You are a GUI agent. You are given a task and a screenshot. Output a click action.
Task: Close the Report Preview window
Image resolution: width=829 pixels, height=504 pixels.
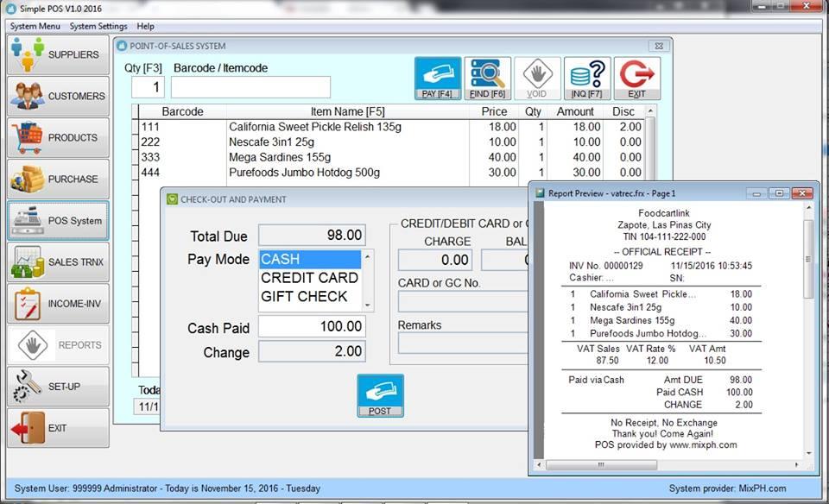(802, 193)
